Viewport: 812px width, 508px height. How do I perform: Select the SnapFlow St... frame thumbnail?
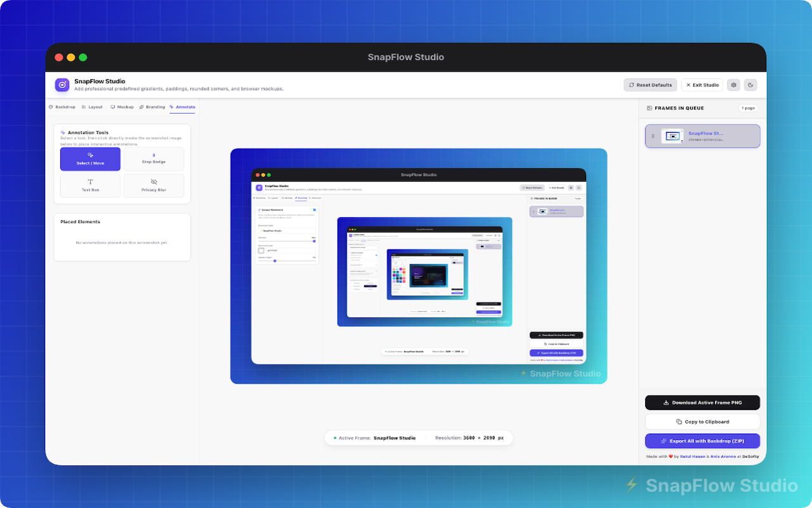671,136
